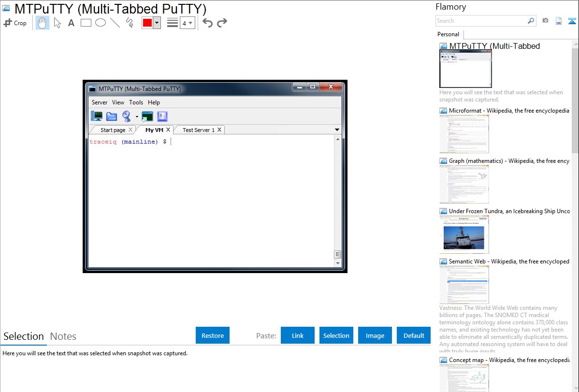Click the red color swatch
This screenshot has width=579, height=392.
(x=147, y=23)
